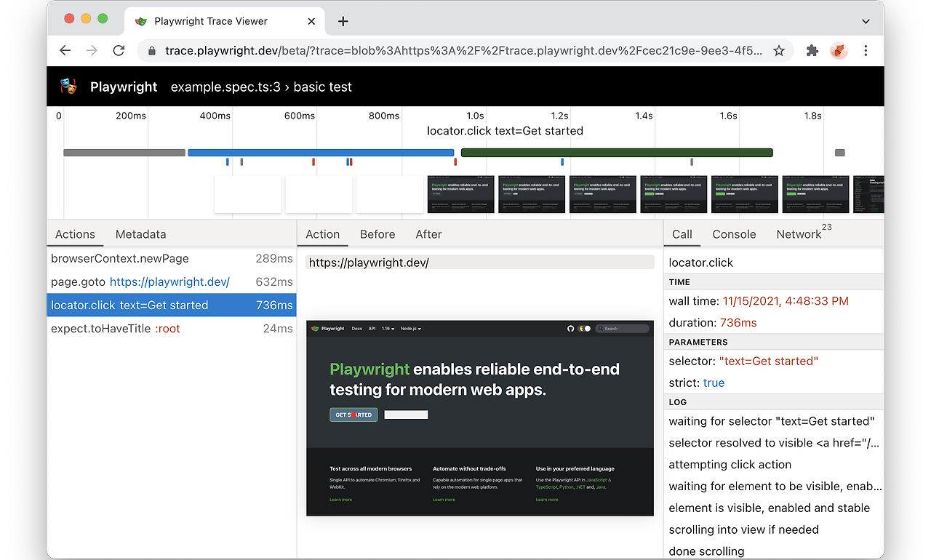Screen dimensions: 931x560
Task: Open the Call tab
Action: [682, 234]
